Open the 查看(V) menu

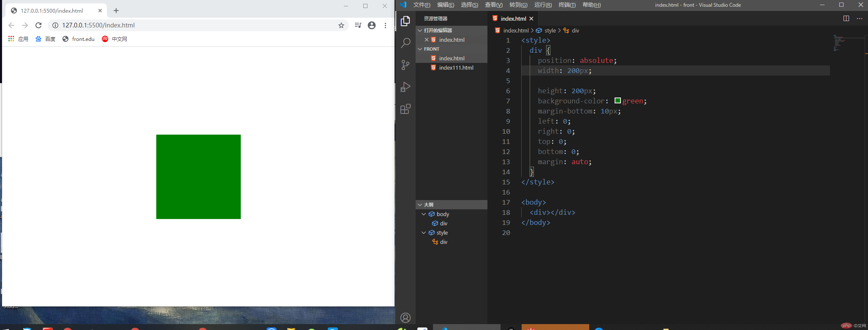coord(494,5)
